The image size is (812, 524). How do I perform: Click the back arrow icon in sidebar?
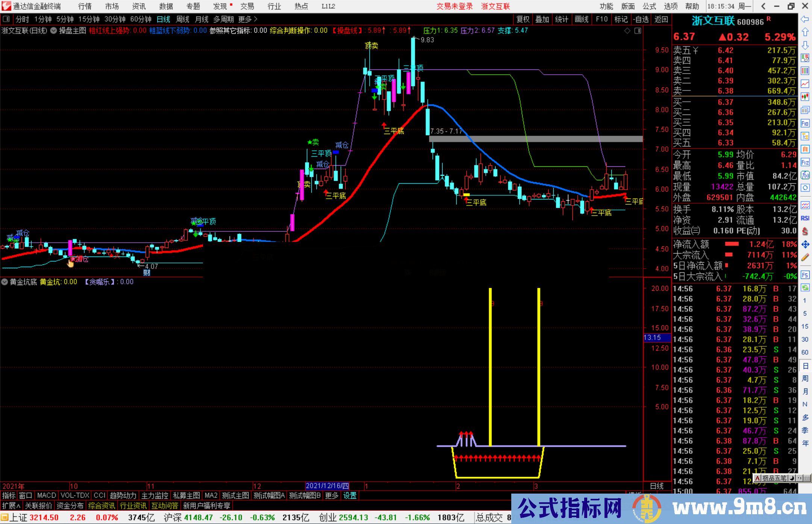click(805, 19)
